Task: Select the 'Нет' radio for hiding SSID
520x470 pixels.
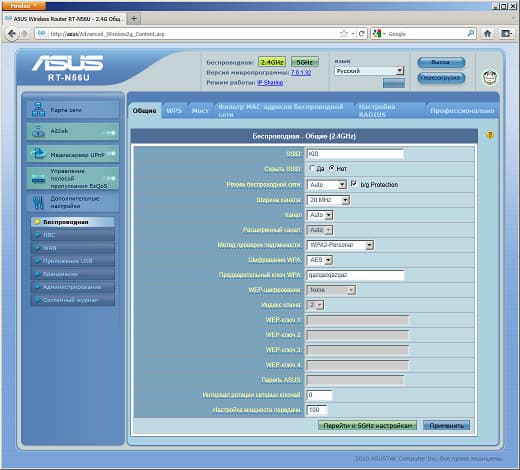Action: coord(332,168)
